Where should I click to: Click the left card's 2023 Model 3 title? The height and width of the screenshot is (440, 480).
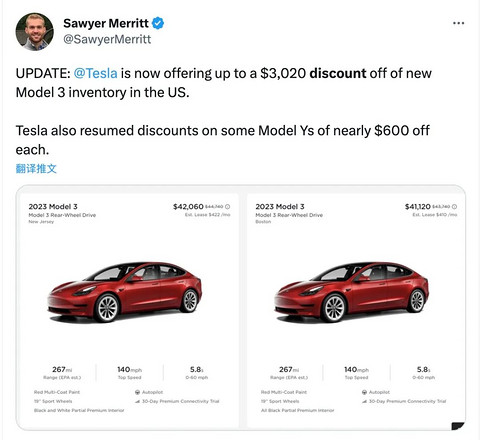coord(53,207)
